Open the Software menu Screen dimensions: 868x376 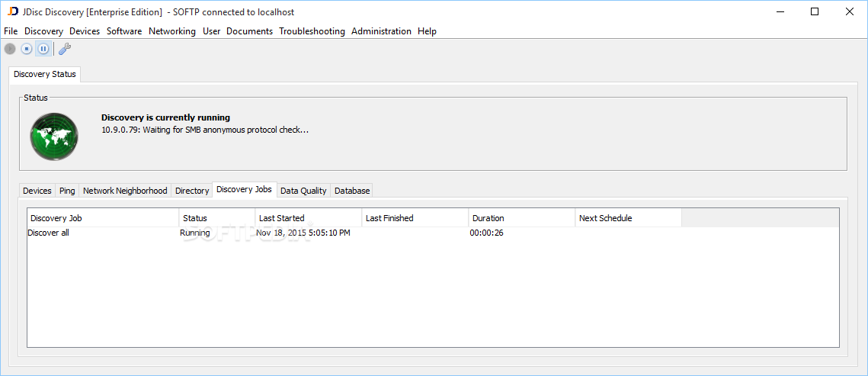tap(124, 31)
